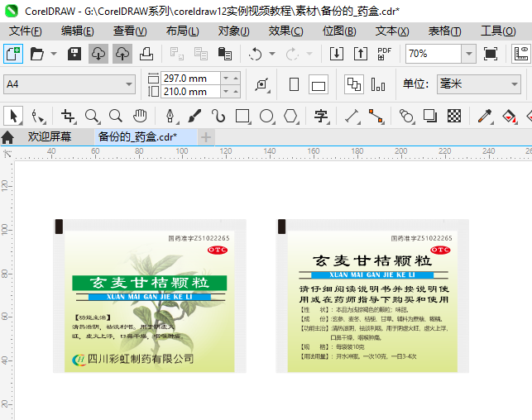Select the Transparency checkerboard tool
This screenshot has height=420, width=532.
[454, 117]
